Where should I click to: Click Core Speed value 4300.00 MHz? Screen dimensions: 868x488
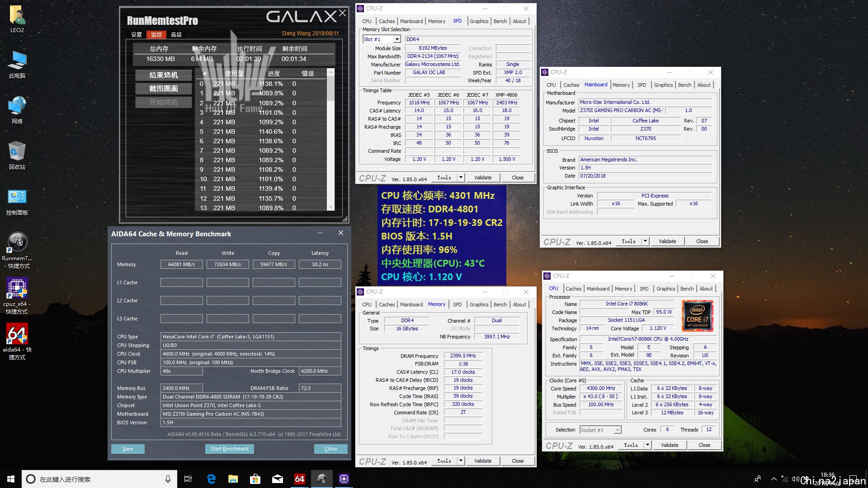coord(601,388)
